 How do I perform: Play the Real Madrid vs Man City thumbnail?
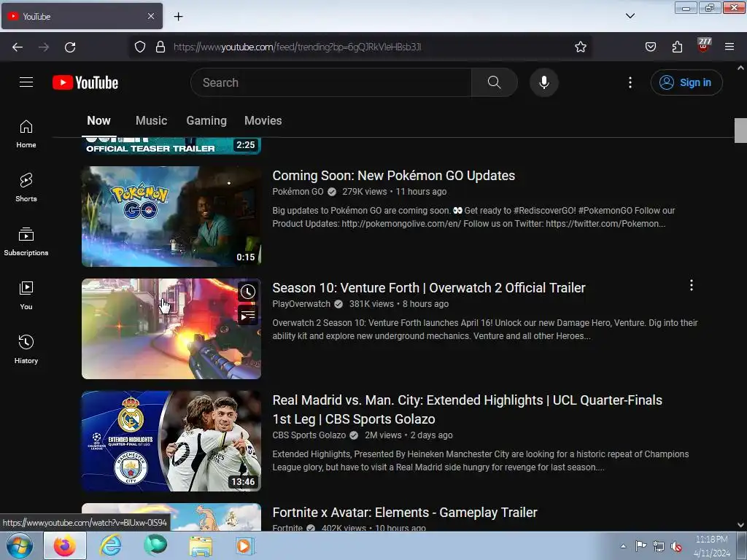[171, 441]
